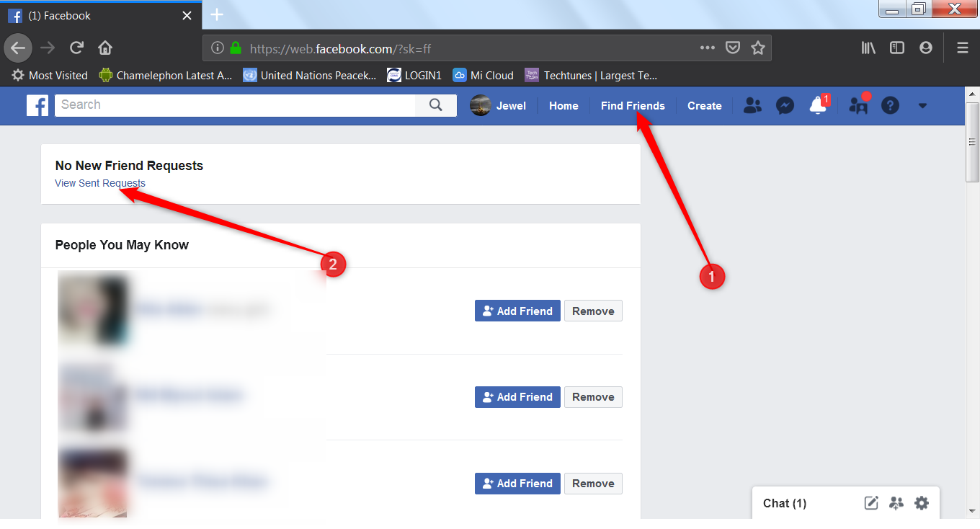Viewport: 980px width, 529px height.
Task: Remove the first suggested person
Action: 593,311
